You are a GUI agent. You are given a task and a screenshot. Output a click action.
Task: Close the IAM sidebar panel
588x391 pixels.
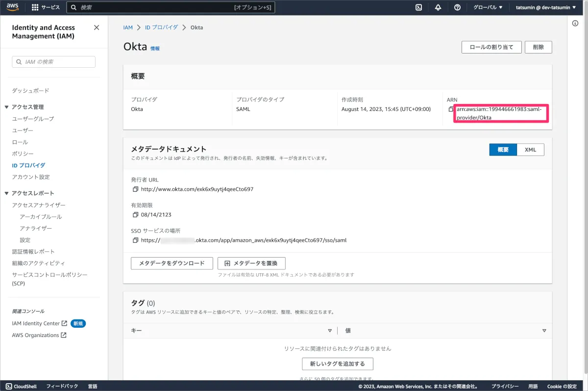click(x=97, y=28)
